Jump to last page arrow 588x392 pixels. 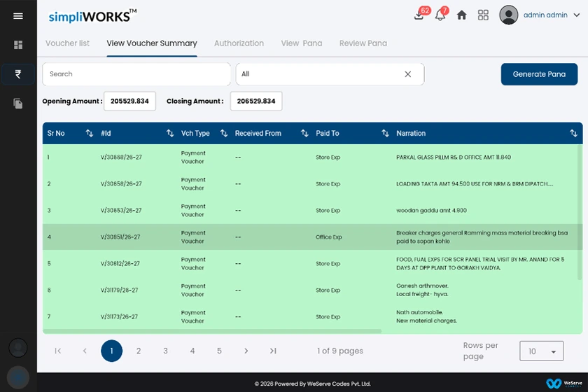pos(273,351)
